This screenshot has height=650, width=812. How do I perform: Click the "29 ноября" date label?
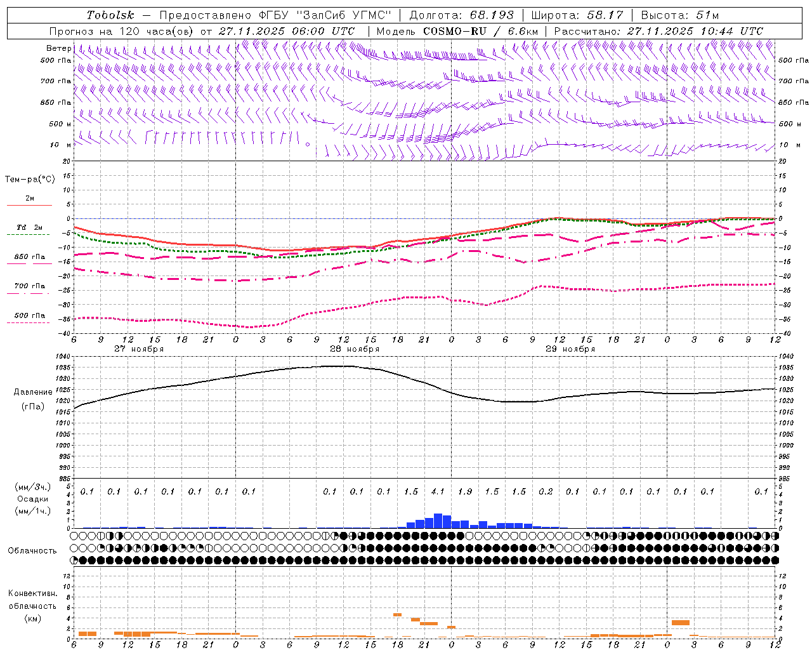pyautogui.click(x=570, y=349)
